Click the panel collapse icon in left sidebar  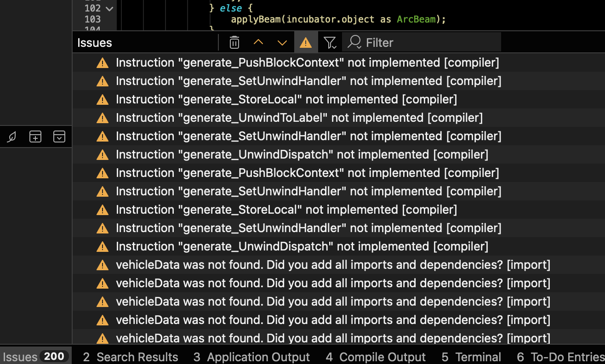coord(59,136)
